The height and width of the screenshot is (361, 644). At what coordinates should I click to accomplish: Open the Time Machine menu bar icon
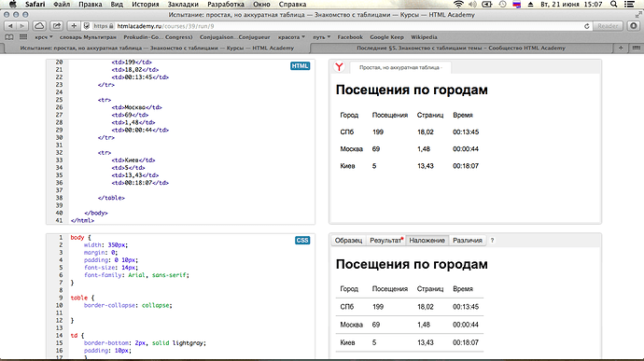click(x=502, y=4)
